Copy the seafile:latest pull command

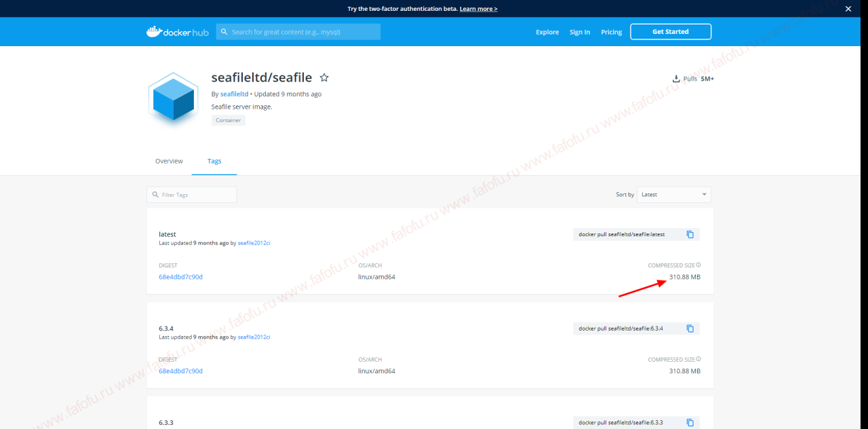(690, 234)
